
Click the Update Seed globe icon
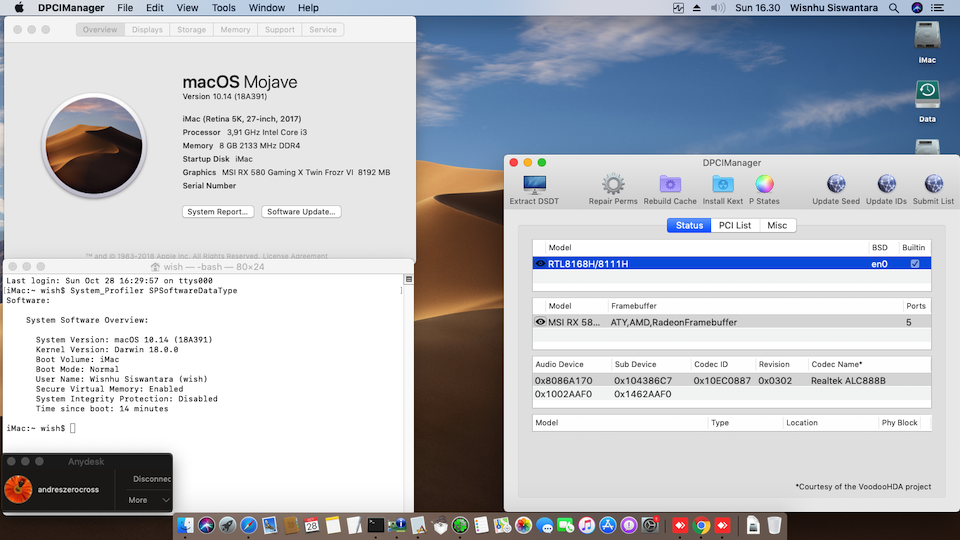point(836,185)
